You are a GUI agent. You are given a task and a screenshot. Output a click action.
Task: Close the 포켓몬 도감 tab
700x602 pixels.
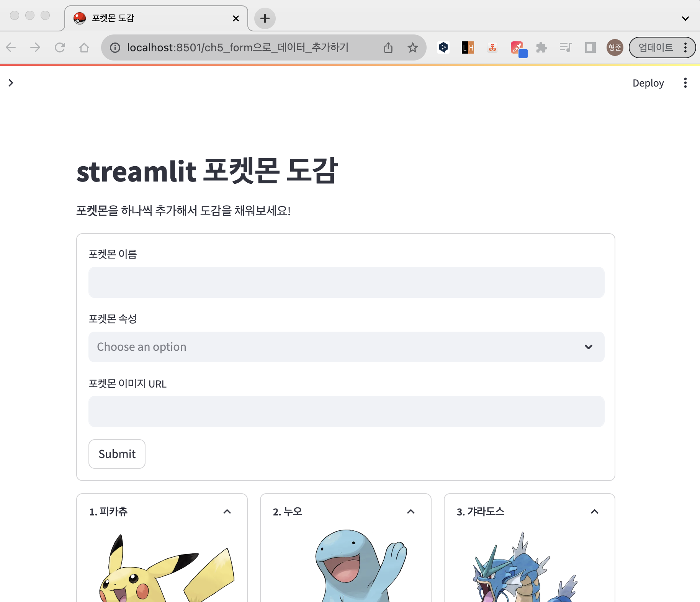coord(236,18)
